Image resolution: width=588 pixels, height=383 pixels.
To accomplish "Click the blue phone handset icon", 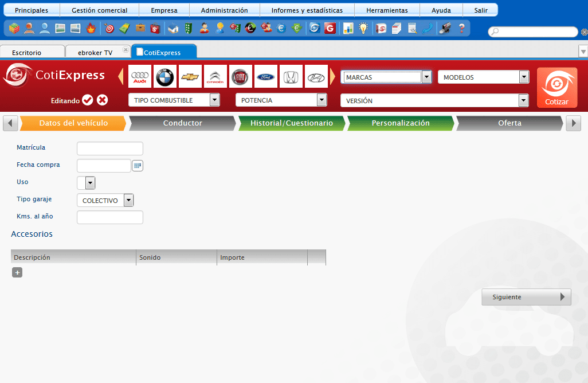I will pyautogui.click(x=428, y=28).
